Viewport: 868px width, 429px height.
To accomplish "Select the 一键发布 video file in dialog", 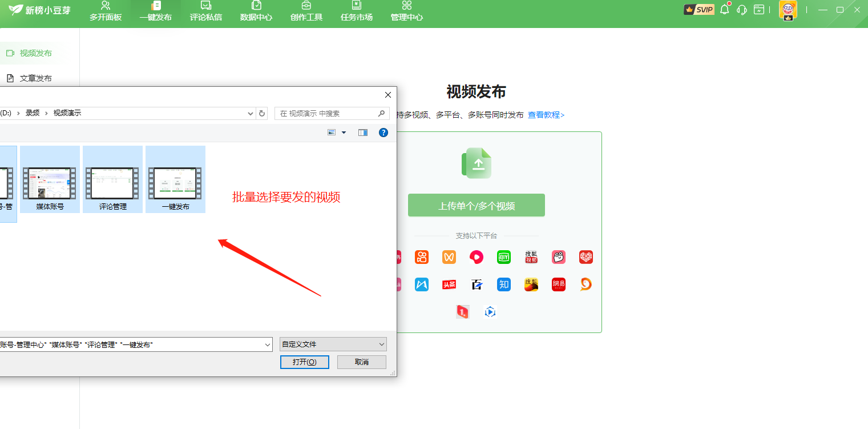I will click(175, 179).
